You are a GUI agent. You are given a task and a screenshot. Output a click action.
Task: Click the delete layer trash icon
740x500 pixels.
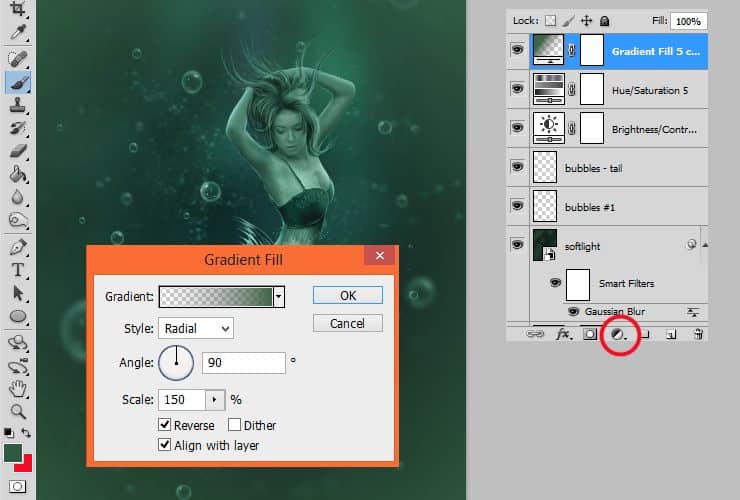click(x=699, y=335)
